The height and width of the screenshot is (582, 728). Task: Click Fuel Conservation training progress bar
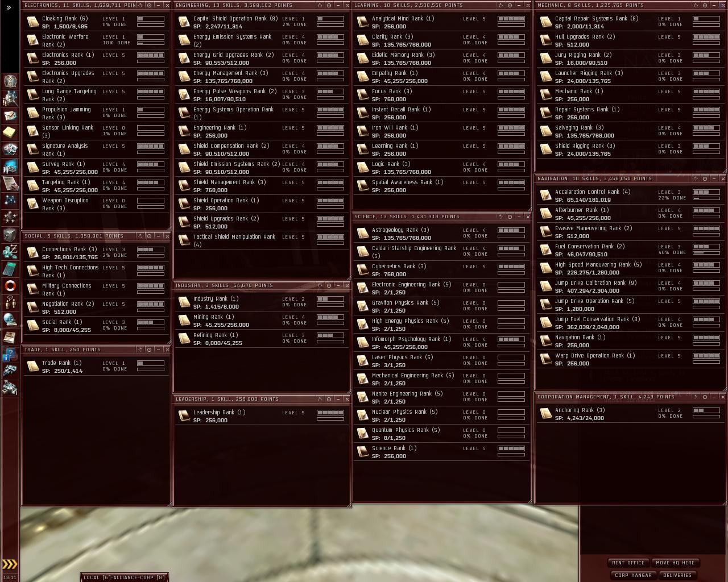(706, 253)
